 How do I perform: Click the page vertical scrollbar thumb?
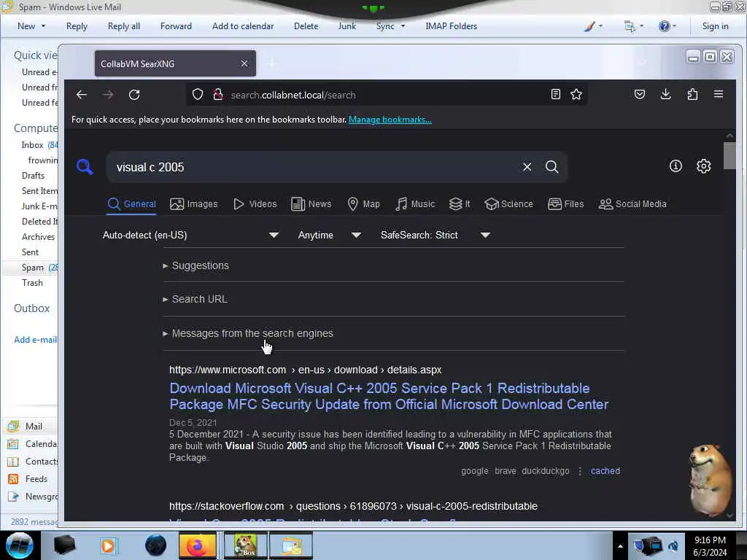click(x=729, y=156)
